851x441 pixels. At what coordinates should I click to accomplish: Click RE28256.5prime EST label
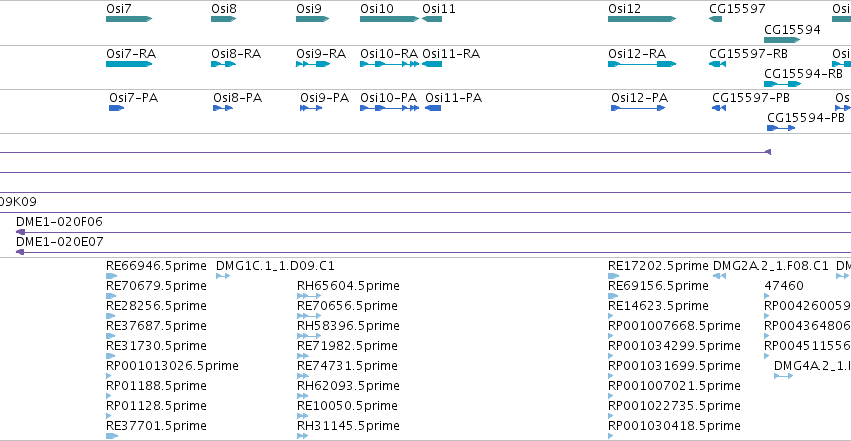156,305
